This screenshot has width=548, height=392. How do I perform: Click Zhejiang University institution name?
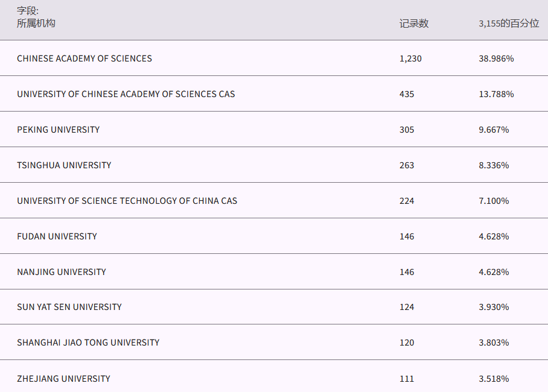point(63,379)
